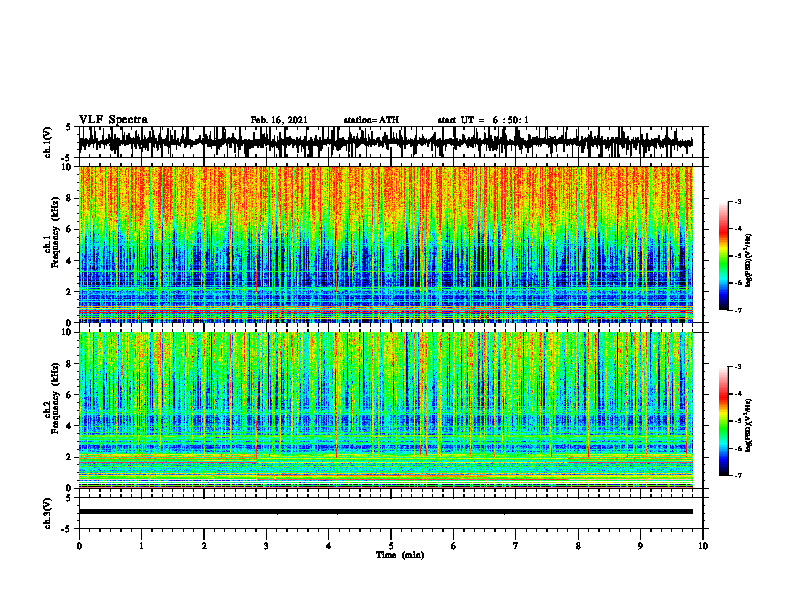Viewport: 792px width, 612px height.
Task: Click the ch.1 "Frequency (kHz)" axis label
Action: click(x=55, y=232)
